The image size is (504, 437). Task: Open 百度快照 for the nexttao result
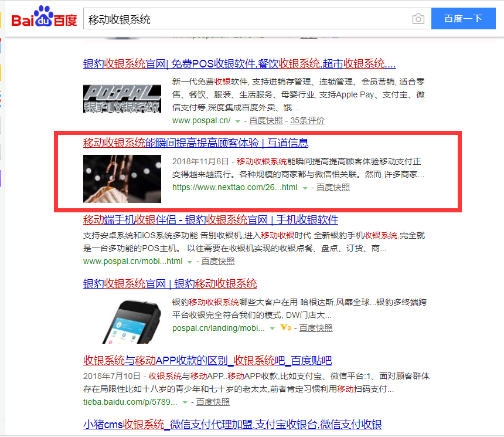point(333,188)
